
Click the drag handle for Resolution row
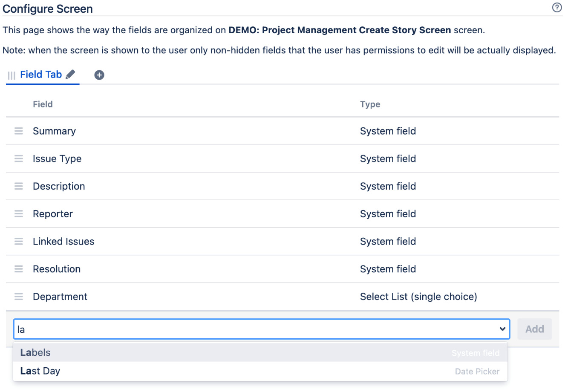tap(19, 269)
